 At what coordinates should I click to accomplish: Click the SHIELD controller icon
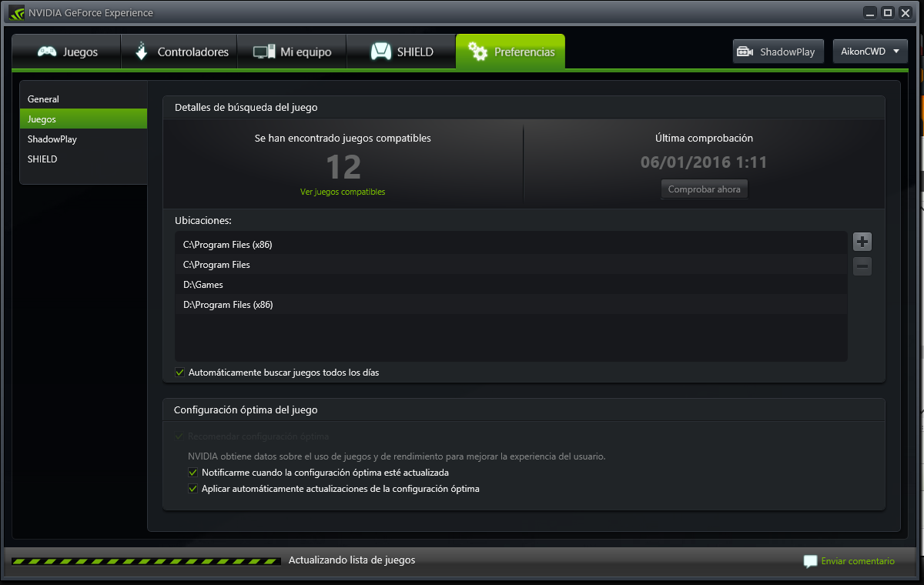tap(380, 52)
